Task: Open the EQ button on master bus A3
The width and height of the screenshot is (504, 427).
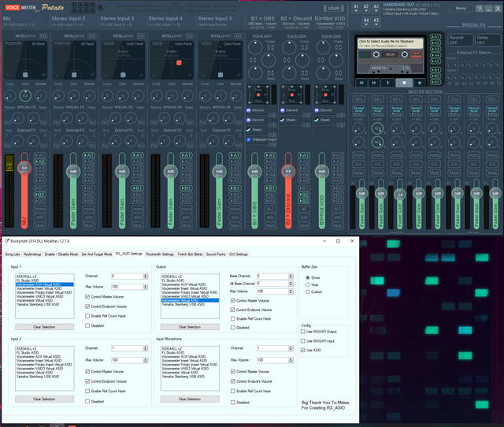Action: click(x=397, y=165)
